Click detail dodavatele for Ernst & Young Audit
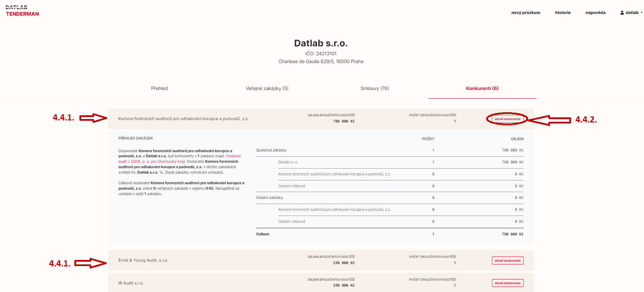 [507, 261]
